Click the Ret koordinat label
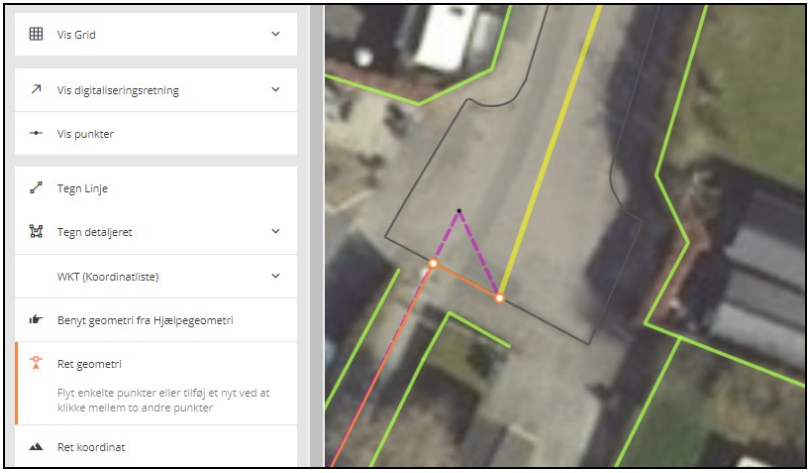The height and width of the screenshot is (473, 811). coord(91,447)
